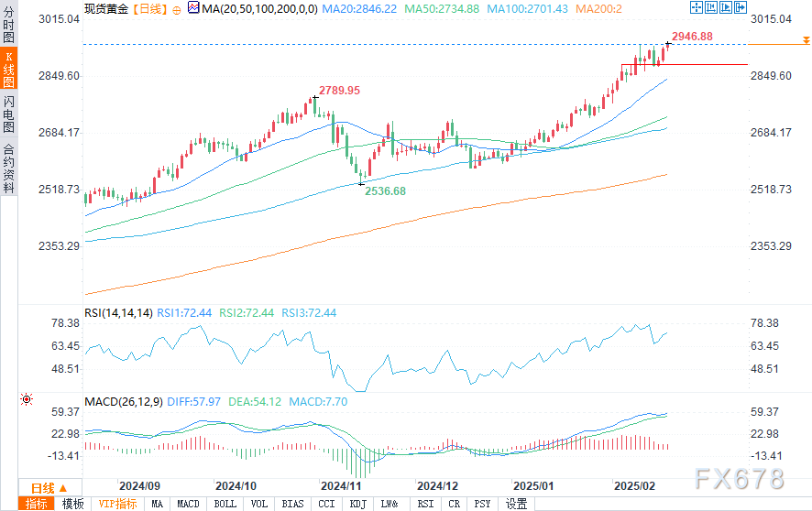The image size is (812, 511).
Task: Switch to the 分时图 side tab
Action: click(x=8, y=25)
